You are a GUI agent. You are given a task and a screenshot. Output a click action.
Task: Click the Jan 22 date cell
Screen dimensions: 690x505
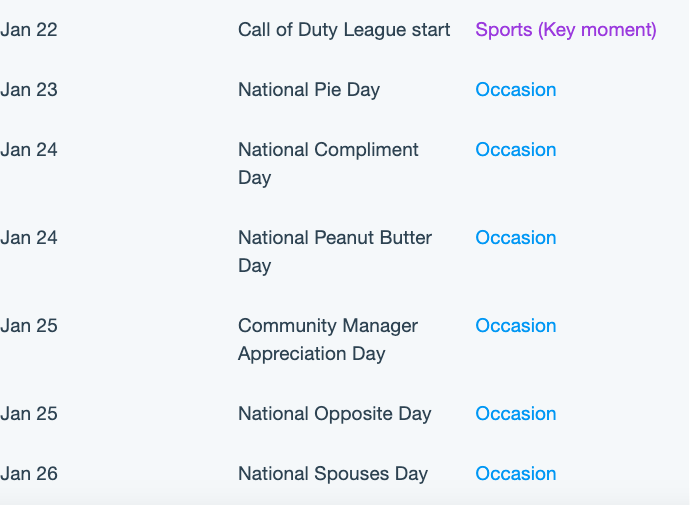tap(29, 30)
